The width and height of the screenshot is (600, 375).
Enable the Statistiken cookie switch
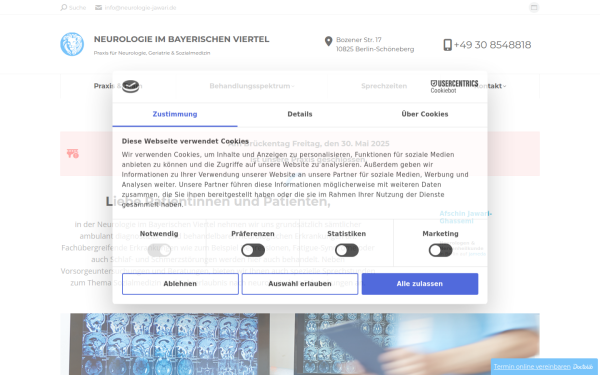point(347,251)
